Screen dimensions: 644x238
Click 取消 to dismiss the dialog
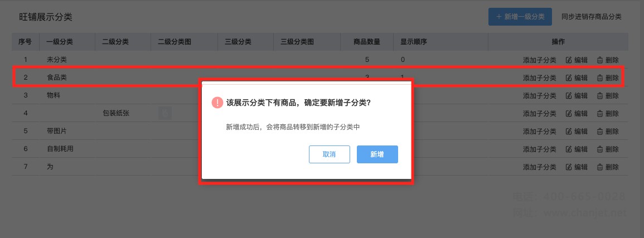330,154
